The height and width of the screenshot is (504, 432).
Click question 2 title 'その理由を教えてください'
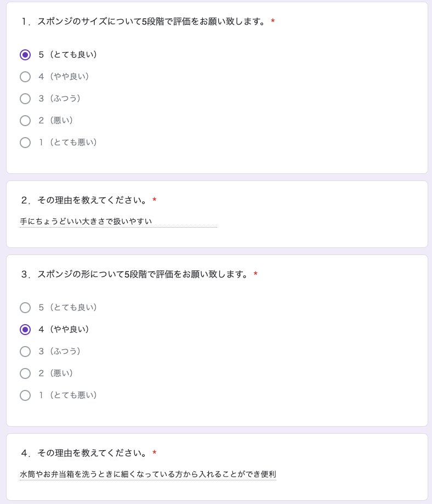pos(83,200)
